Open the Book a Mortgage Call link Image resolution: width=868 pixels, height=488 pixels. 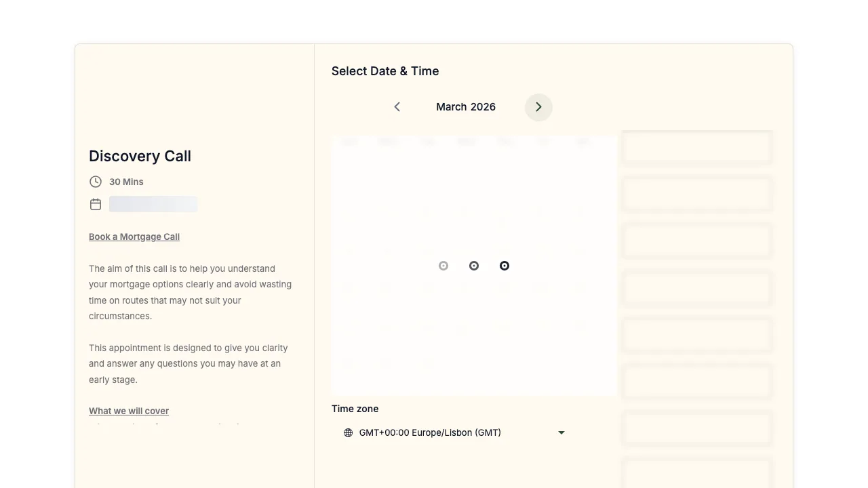[x=134, y=237]
